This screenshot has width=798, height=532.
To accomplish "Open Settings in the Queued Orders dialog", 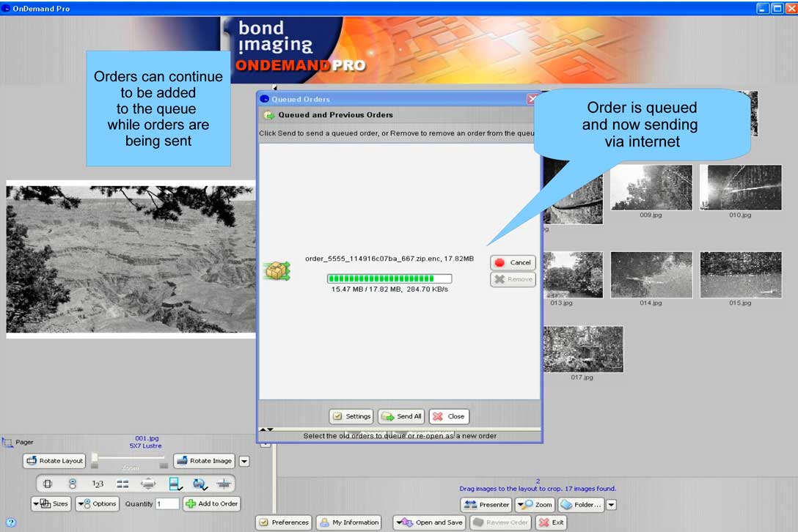I will 351,416.
